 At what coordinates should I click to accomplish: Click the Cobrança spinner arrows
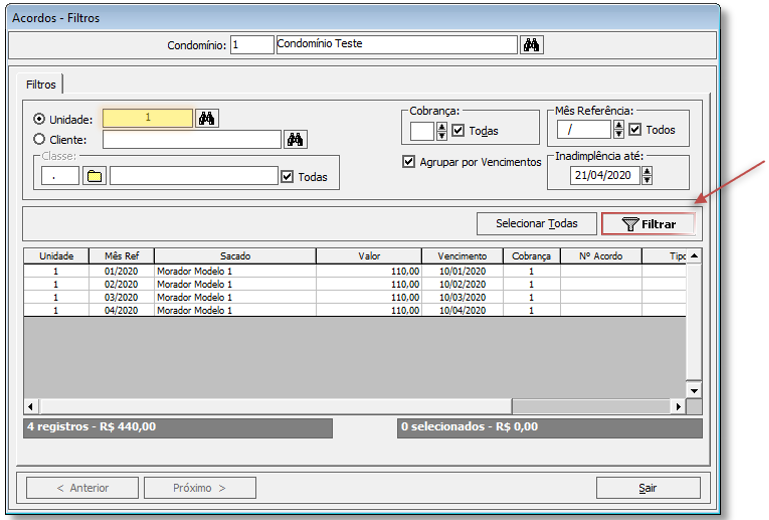click(x=442, y=130)
